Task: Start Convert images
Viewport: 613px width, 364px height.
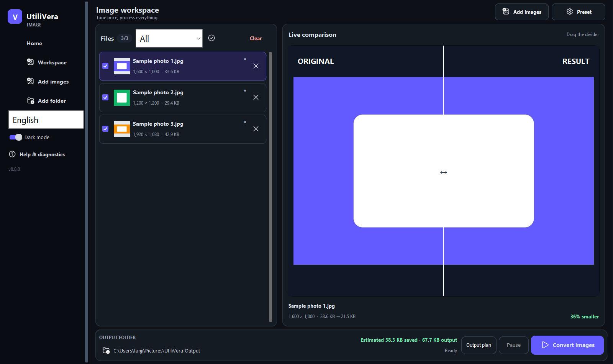Action: point(567,345)
